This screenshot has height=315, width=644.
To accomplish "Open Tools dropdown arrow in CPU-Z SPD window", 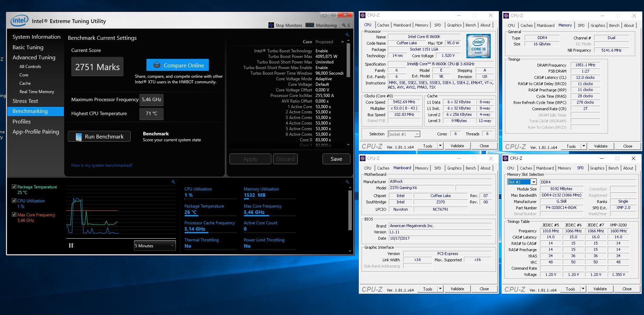I will [x=583, y=289].
